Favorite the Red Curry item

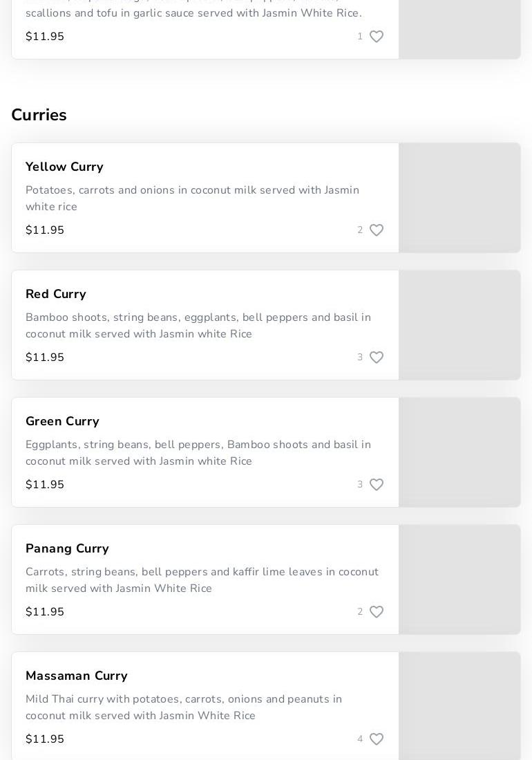tap(377, 358)
